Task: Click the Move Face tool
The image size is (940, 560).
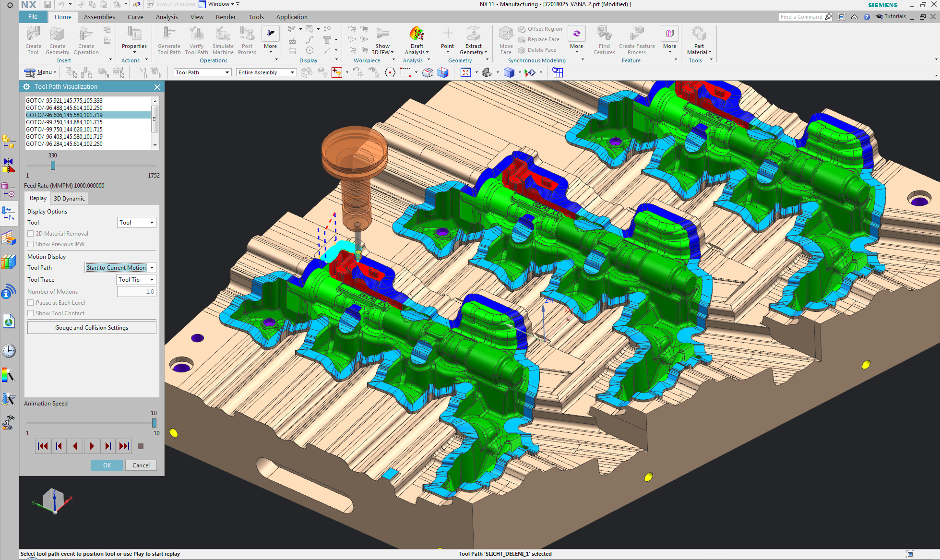Action: pos(506,41)
